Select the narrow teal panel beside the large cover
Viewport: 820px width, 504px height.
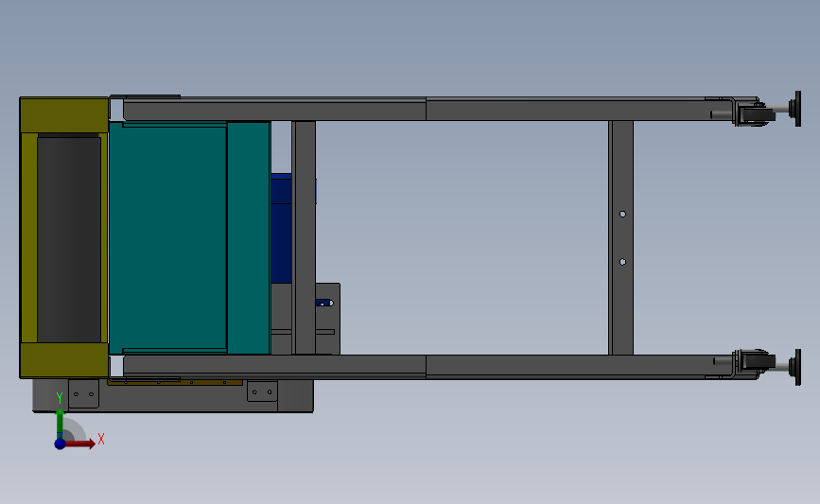point(249,238)
